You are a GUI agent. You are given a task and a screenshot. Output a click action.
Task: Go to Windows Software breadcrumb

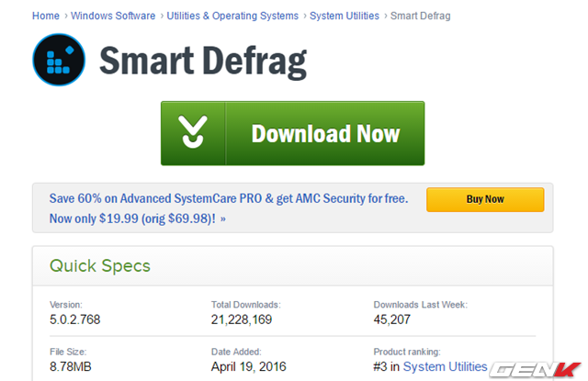coord(113,16)
